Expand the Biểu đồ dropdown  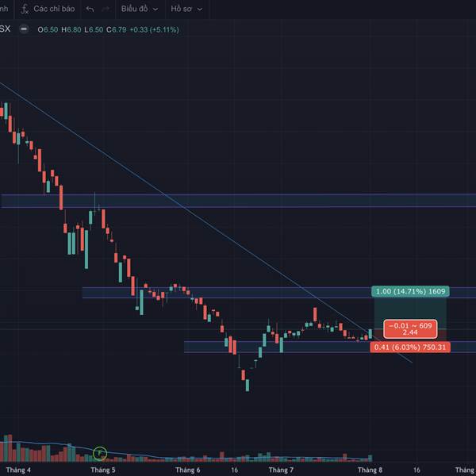click(x=140, y=9)
